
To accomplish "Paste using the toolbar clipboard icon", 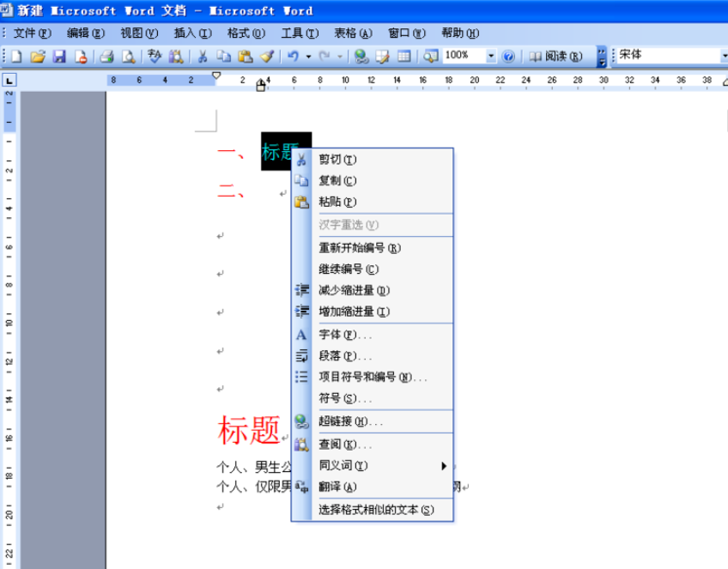I will pos(246,57).
